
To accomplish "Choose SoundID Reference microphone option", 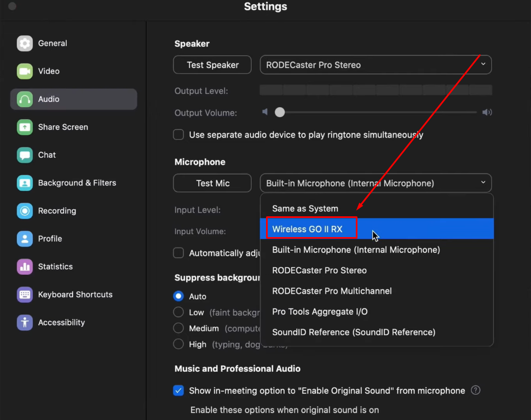I will [377, 332].
